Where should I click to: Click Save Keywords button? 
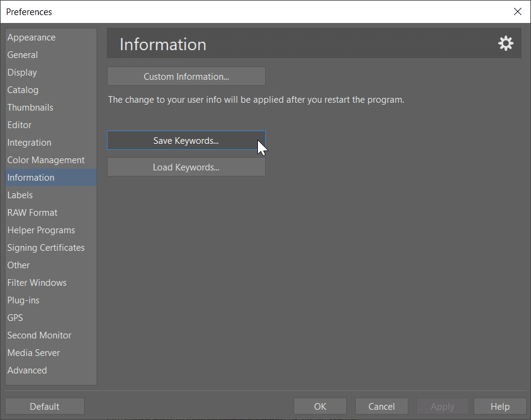click(186, 140)
